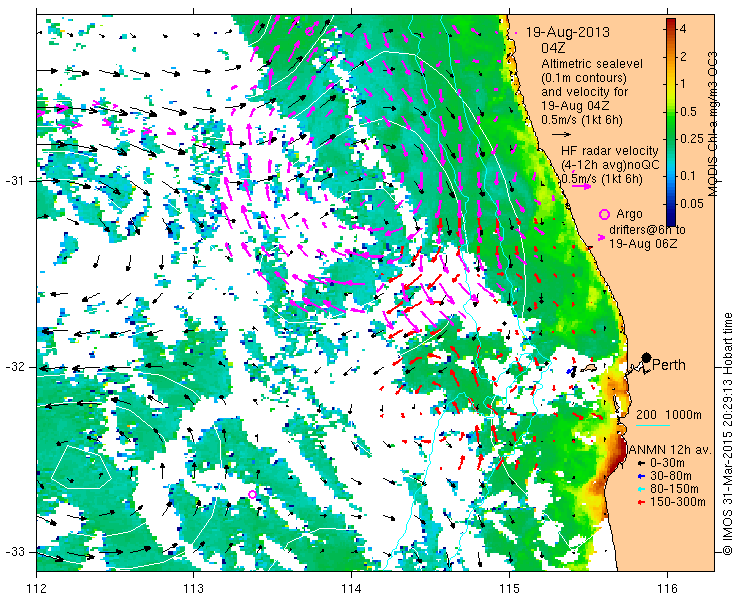Click the 'ANMN 12h av.' heading
Viewport: 740px width, 600px height.
(669, 450)
